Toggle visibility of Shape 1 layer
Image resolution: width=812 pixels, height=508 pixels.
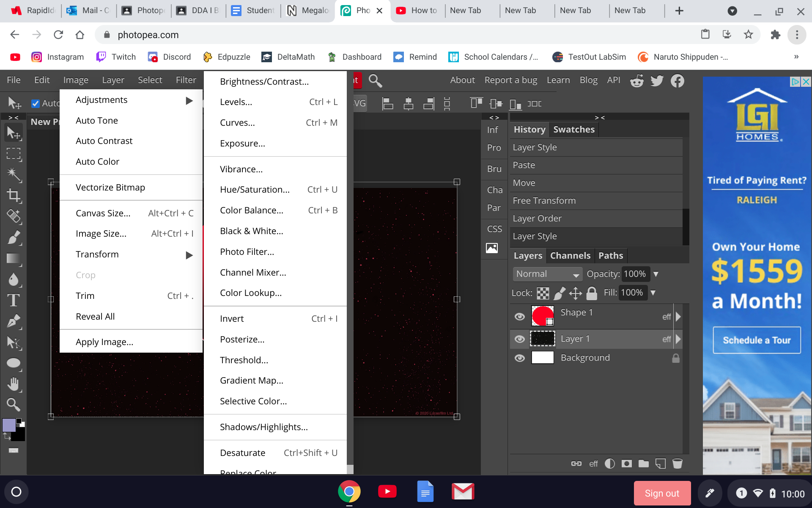pyautogui.click(x=519, y=317)
